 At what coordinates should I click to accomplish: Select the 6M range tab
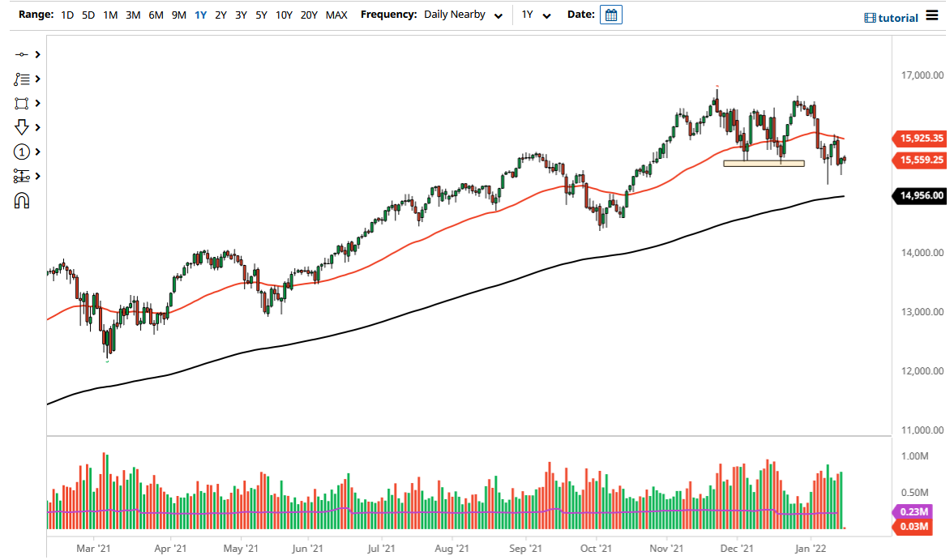(x=156, y=15)
